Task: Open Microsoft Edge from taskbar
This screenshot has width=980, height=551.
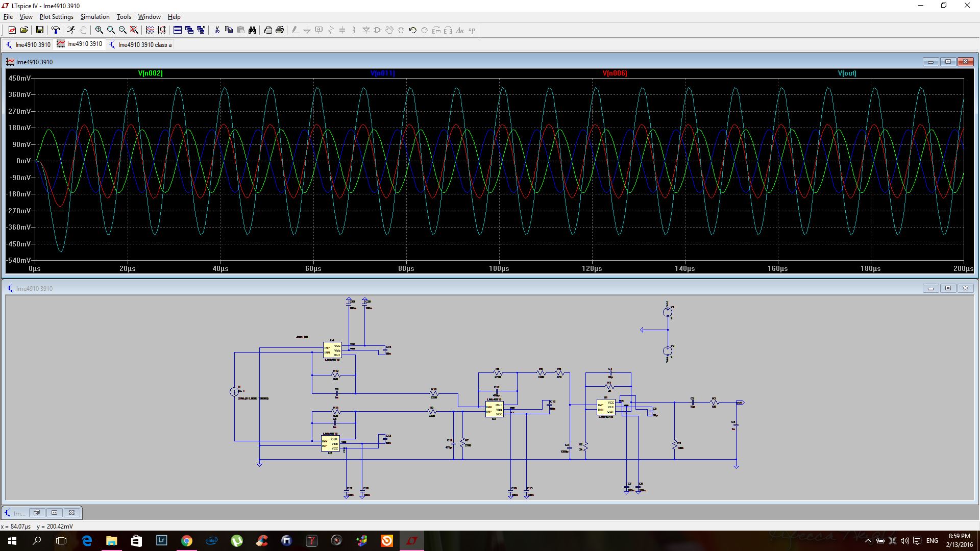Action: pos(87,540)
